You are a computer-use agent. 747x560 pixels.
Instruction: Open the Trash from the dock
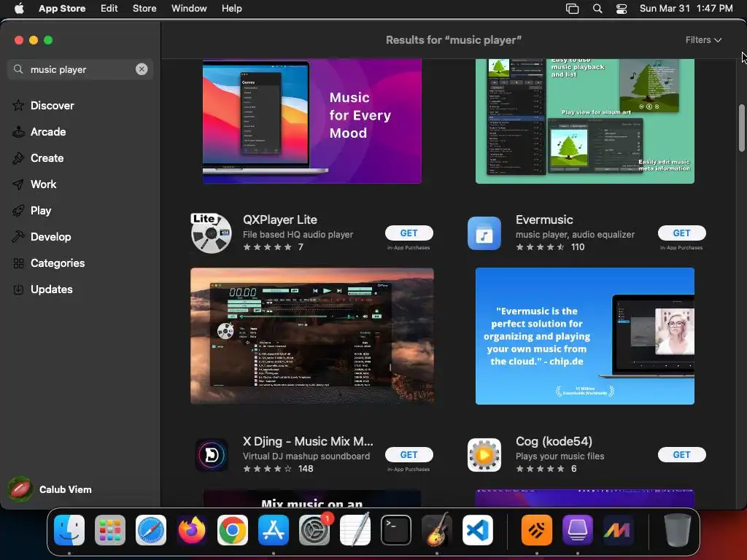[678, 530]
